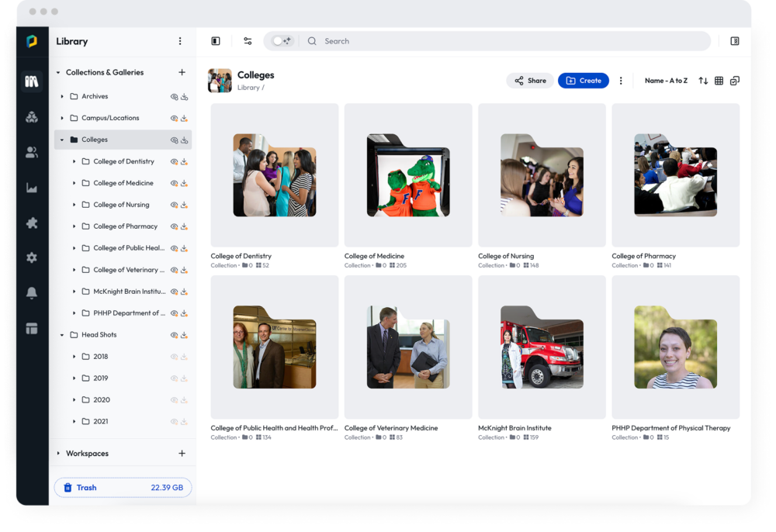Open Colleges more options menu beside Create

(x=621, y=81)
